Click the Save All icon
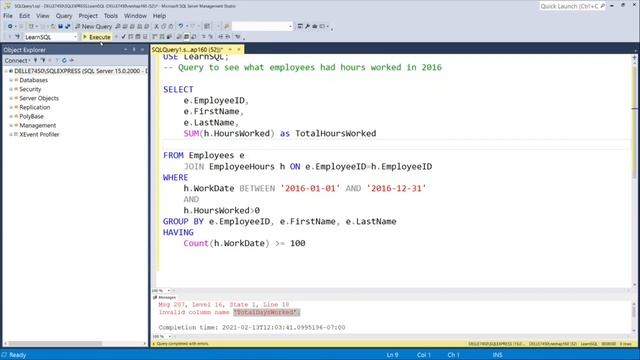Image resolution: width=640 pixels, height=360 pixels. [x=67, y=26]
